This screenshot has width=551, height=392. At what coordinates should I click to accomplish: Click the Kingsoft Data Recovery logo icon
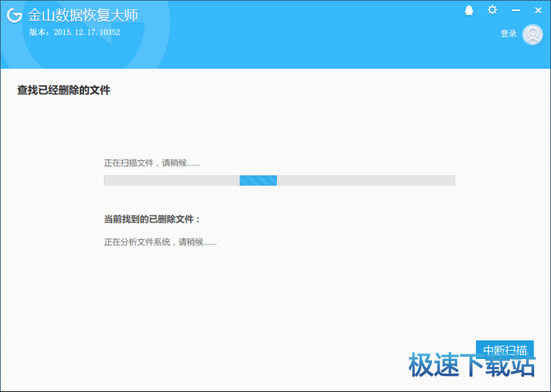15,15
